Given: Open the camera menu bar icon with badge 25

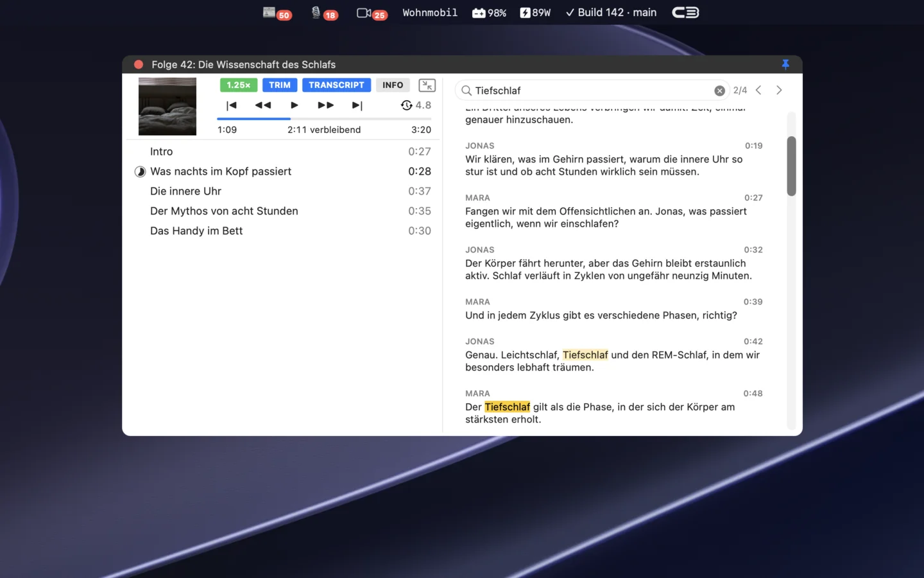Looking at the screenshot, I should click(x=372, y=13).
